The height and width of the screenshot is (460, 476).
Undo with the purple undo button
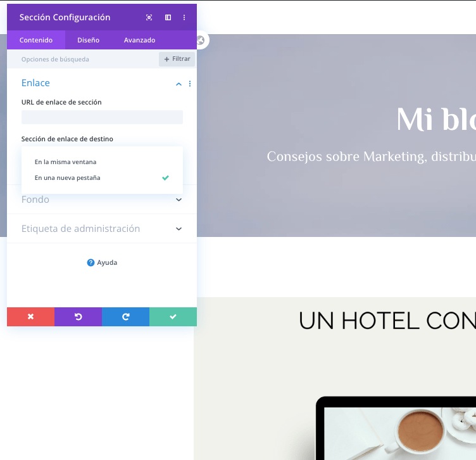pyautogui.click(x=78, y=317)
